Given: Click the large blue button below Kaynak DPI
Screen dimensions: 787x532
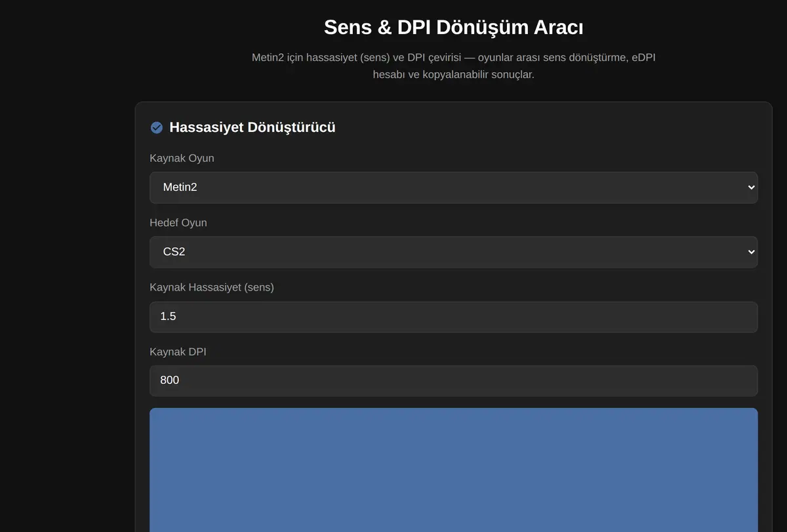Looking at the screenshot, I should point(454,470).
